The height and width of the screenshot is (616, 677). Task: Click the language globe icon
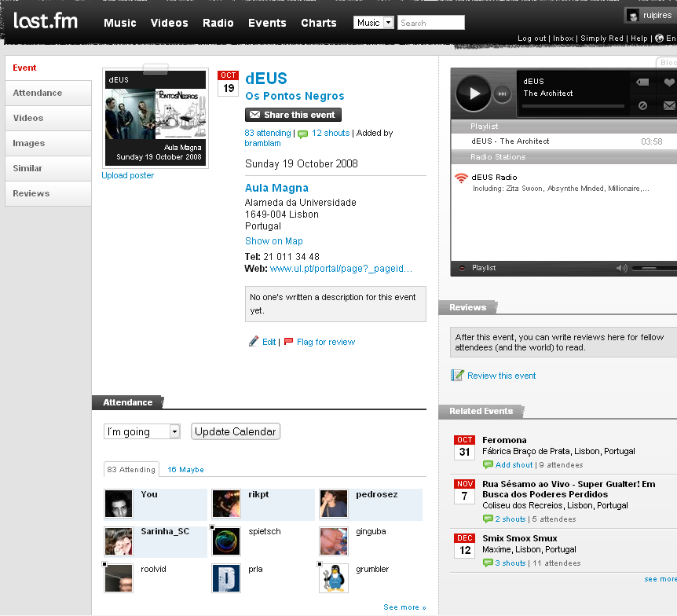659,38
